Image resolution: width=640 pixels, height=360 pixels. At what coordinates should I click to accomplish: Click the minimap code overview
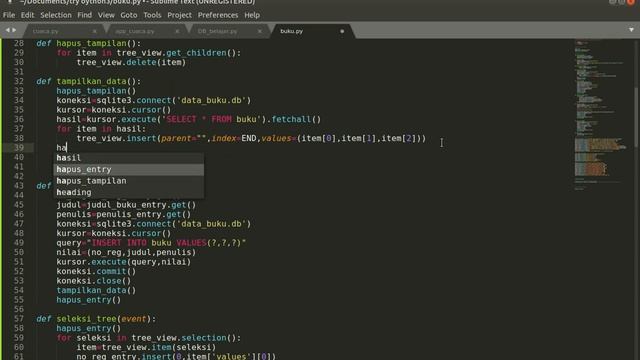tap(601, 114)
